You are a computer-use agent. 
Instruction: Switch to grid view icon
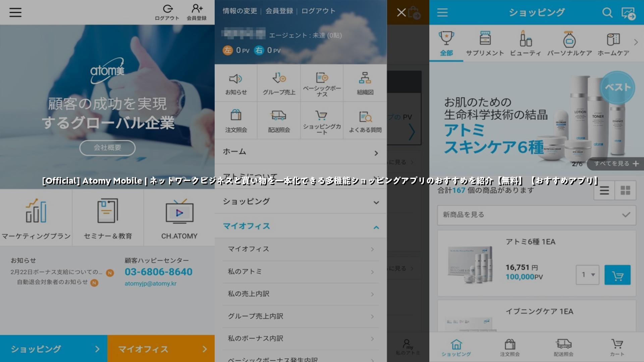click(x=625, y=190)
